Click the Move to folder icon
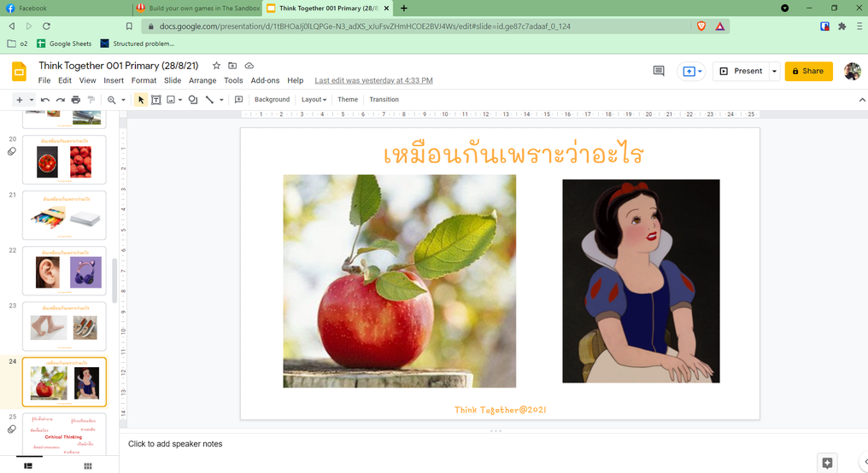This screenshot has height=473, width=868. click(x=232, y=65)
